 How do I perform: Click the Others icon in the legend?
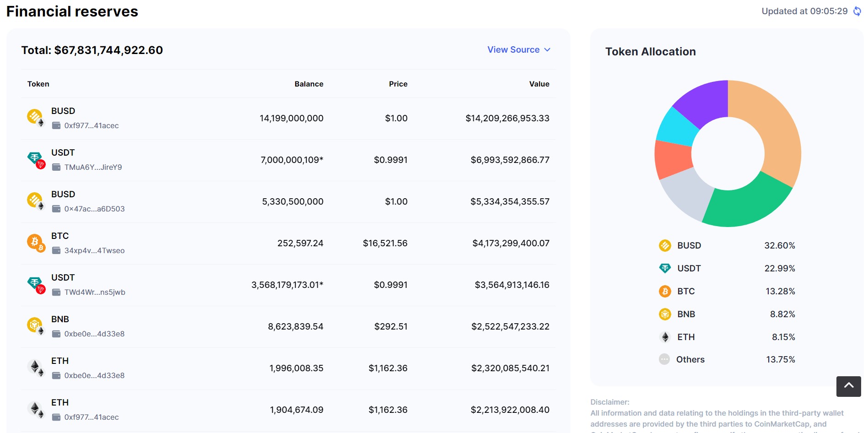click(664, 359)
